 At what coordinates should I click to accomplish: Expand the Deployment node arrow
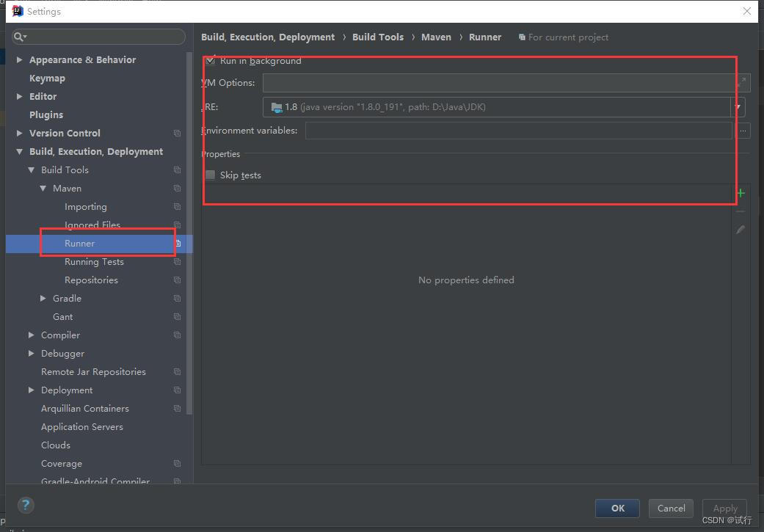31,390
